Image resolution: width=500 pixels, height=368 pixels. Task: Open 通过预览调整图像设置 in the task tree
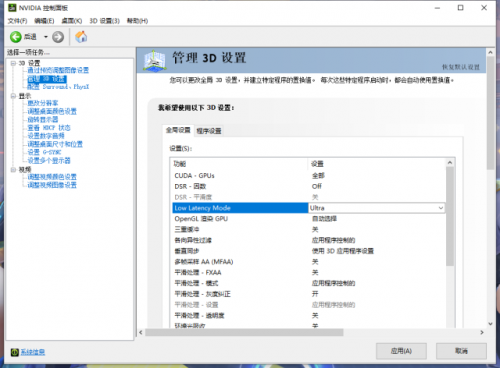[58, 70]
